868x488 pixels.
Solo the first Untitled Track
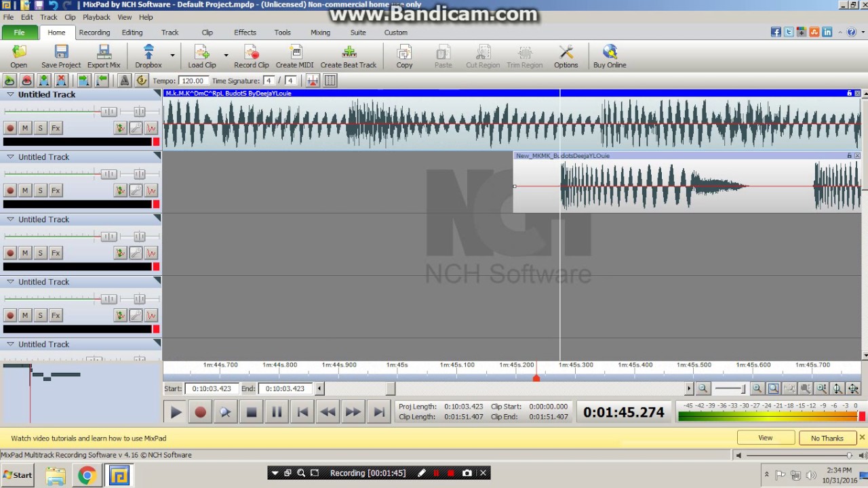point(40,128)
